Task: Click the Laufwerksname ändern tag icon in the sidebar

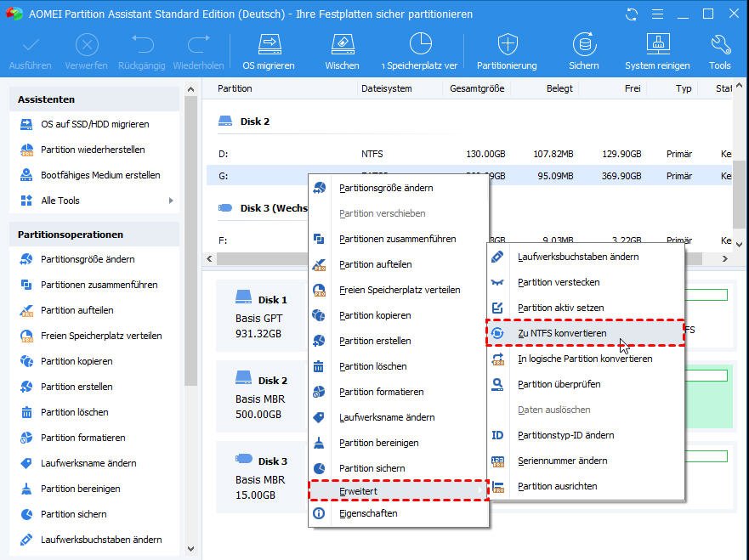Action: [x=26, y=463]
